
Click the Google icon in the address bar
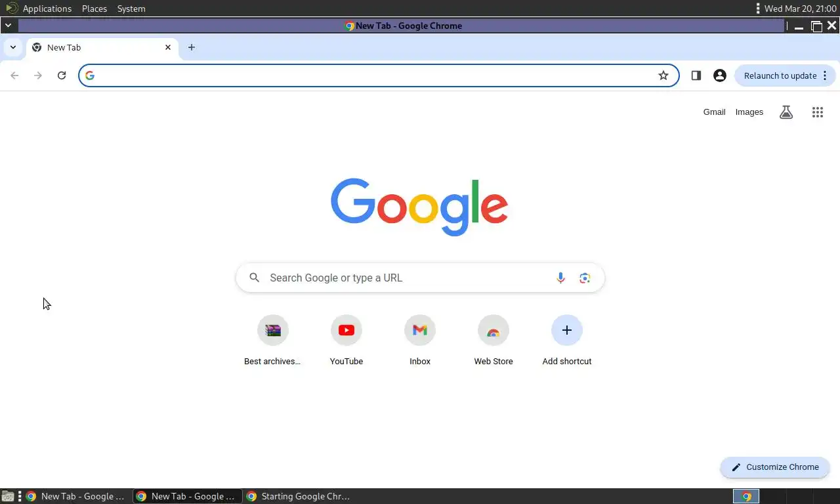(90, 75)
